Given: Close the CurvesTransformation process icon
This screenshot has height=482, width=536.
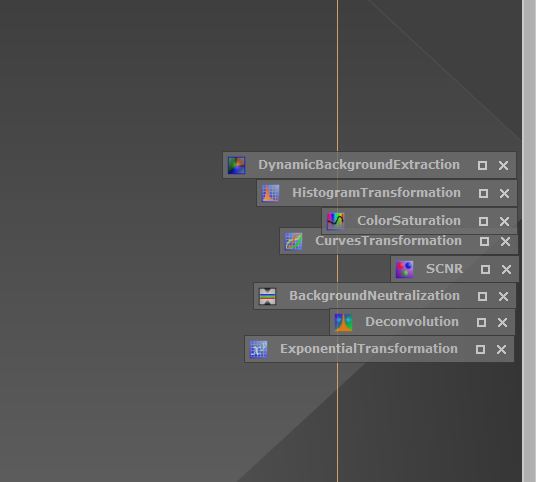Looking at the screenshot, I should (x=506, y=242).
